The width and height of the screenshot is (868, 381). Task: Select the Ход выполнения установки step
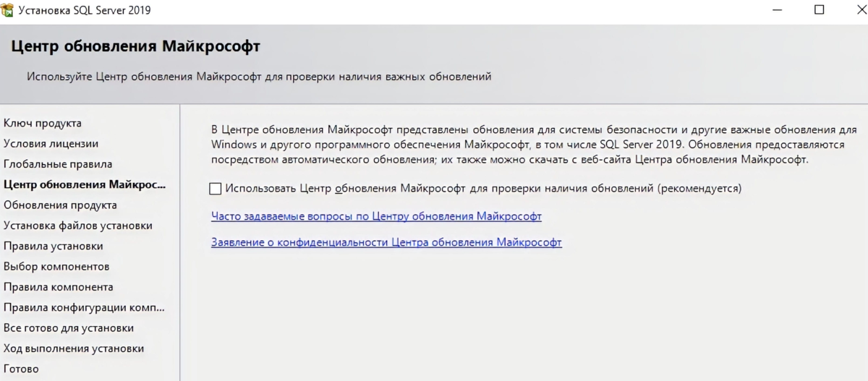[x=74, y=348]
